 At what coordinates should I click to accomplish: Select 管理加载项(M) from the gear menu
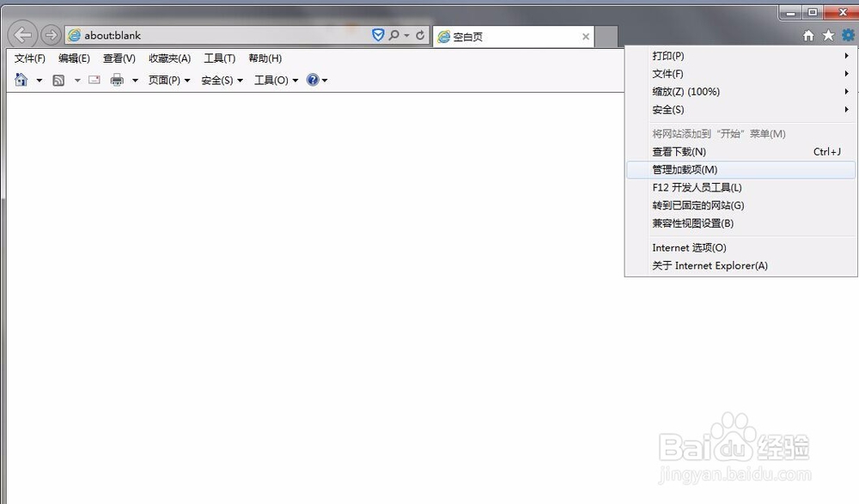[683, 169]
